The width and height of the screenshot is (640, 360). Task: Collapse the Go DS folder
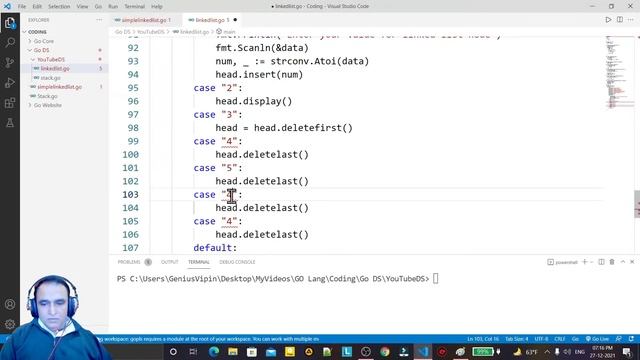[x=41, y=50]
